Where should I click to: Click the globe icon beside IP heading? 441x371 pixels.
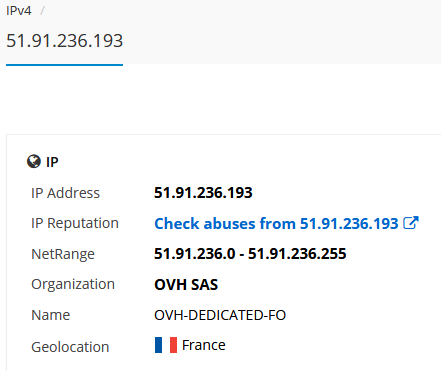click(34, 162)
